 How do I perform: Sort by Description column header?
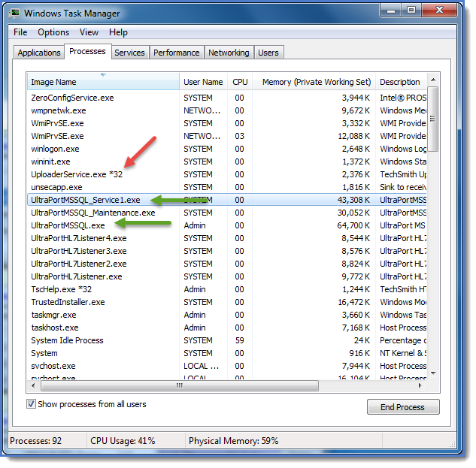point(401,82)
